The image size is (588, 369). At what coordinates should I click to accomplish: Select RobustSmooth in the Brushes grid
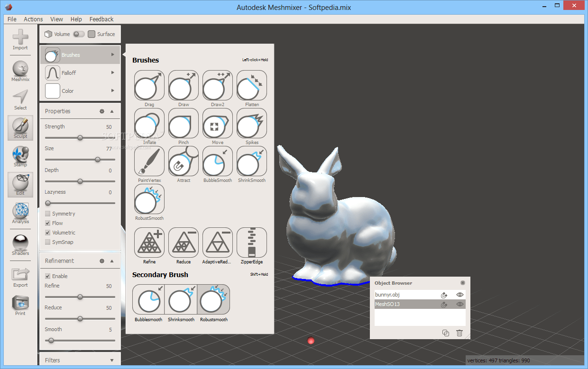tap(149, 199)
